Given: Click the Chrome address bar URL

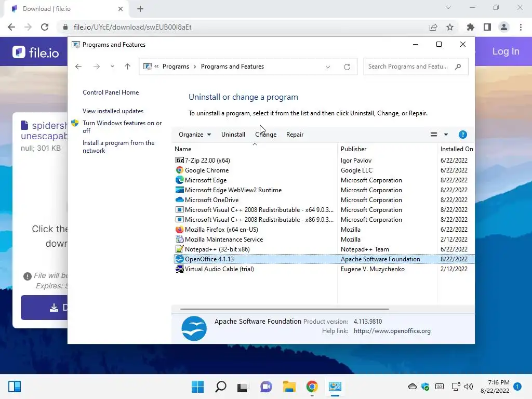Looking at the screenshot, I should click(x=132, y=27).
